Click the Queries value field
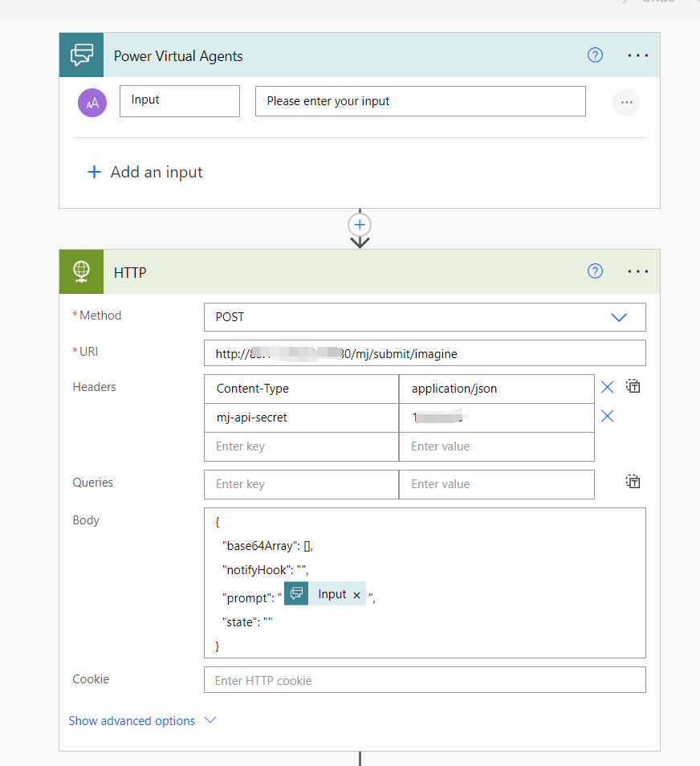The image size is (700, 766). 497,484
